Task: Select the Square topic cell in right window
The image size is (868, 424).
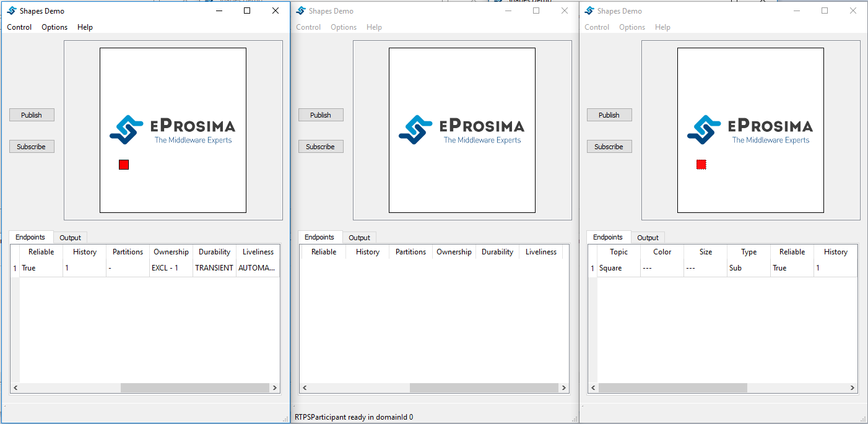Action: [619, 268]
